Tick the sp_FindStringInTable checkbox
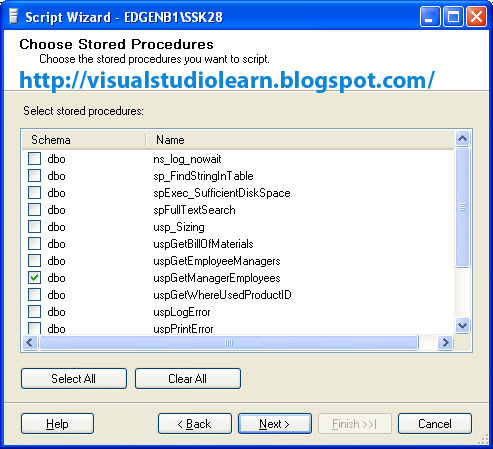Viewport: 493px width, 449px height. [34, 176]
